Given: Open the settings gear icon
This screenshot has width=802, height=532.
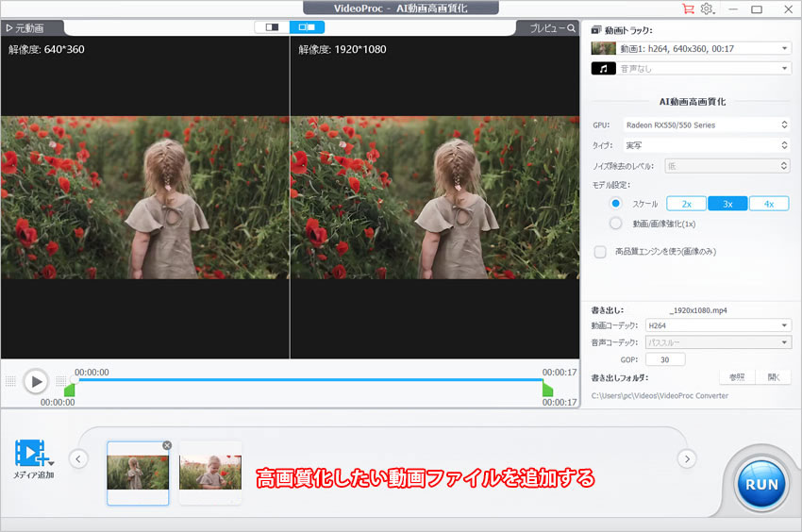Looking at the screenshot, I should click(x=707, y=8).
